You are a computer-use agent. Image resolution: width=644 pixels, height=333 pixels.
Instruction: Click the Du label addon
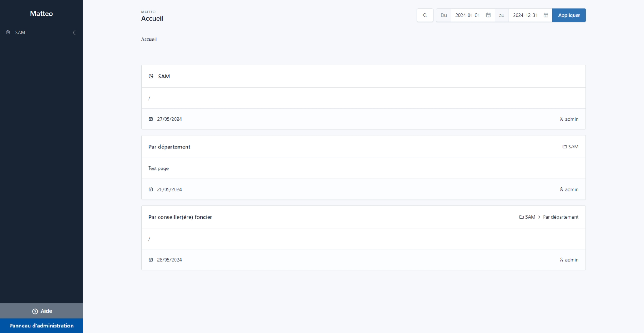444,15
